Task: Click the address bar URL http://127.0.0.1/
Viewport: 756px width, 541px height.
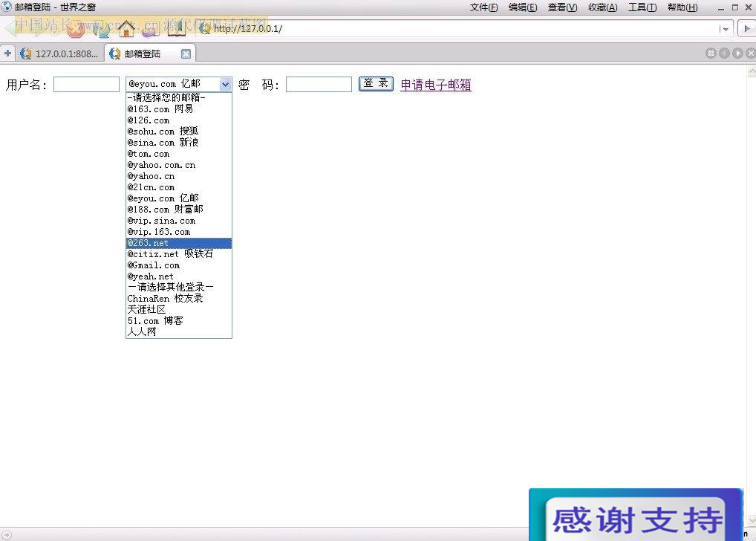Action: tap(248, 28)
